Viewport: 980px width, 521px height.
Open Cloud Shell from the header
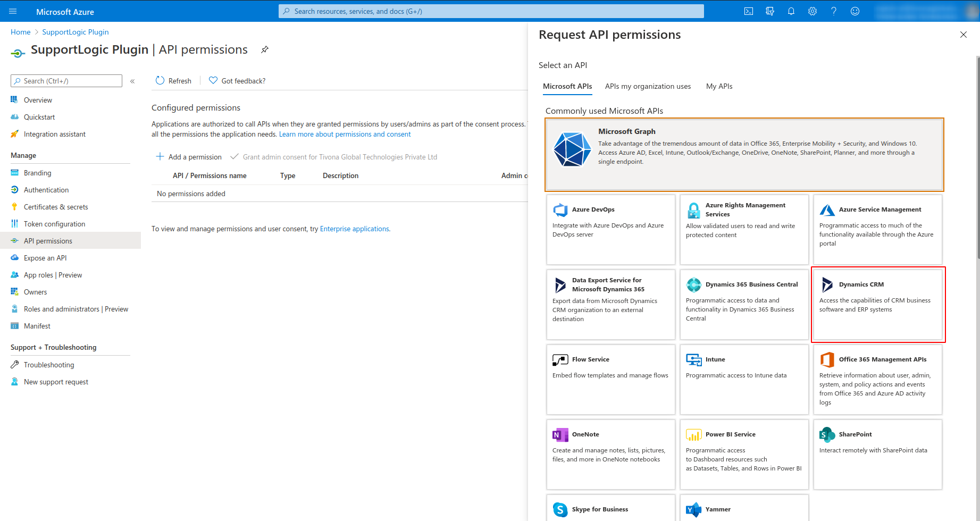749,11
